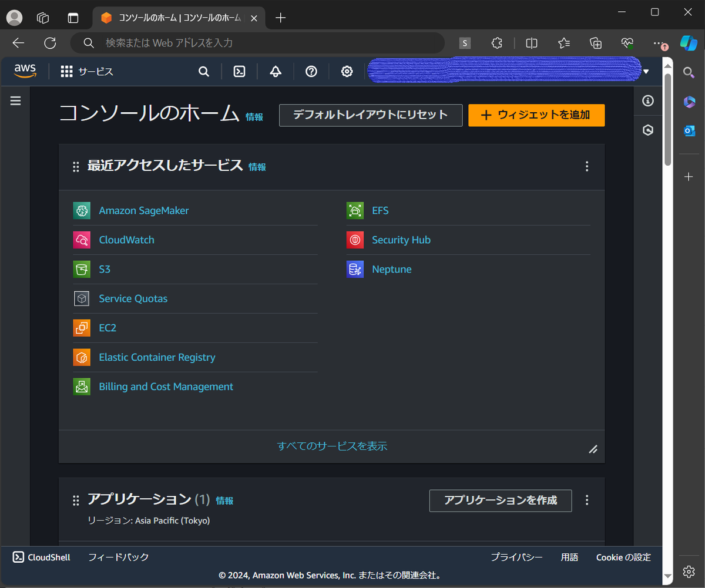Reload the page with refresh button
Screen dimensions: 705x588
pos(51,43)
